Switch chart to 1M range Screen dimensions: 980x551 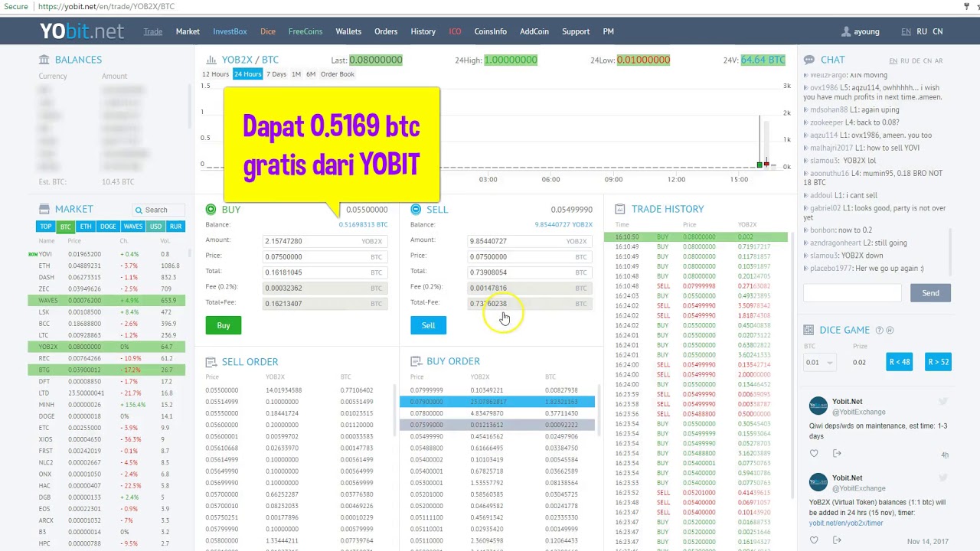[x=296, y=74]
